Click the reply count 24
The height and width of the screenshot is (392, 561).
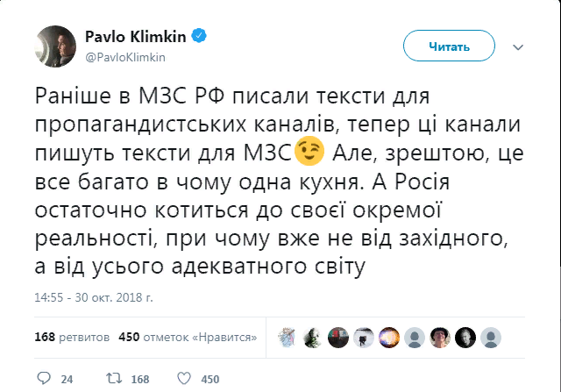point(67,379)
